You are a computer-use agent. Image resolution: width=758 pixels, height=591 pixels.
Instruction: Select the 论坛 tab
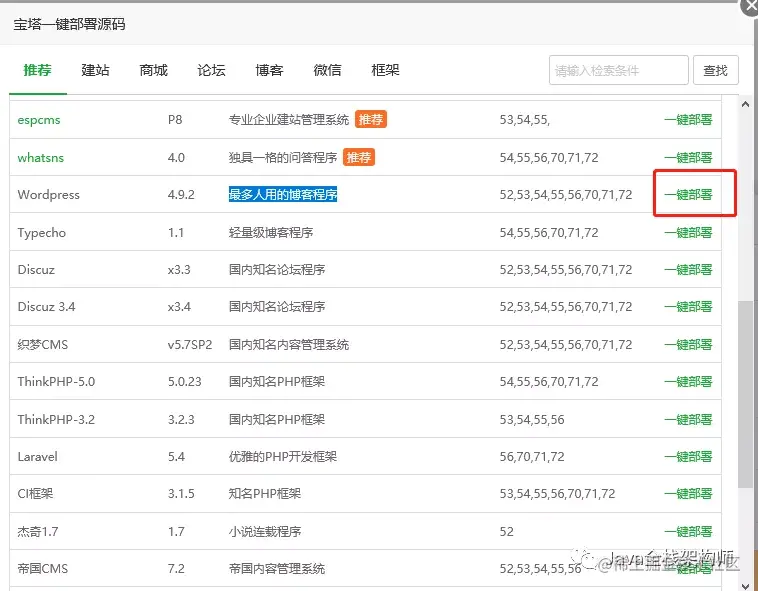point(211,71)
